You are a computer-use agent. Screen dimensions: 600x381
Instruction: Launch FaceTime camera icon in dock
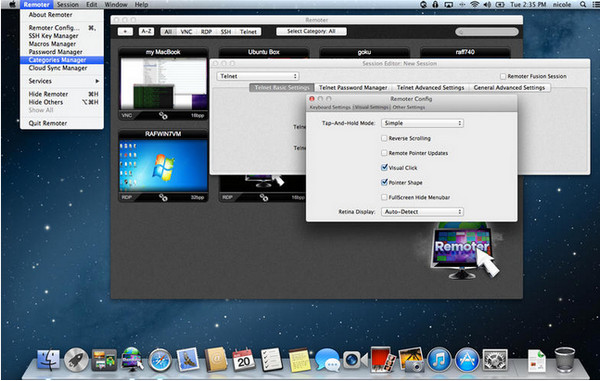(355, 360)
